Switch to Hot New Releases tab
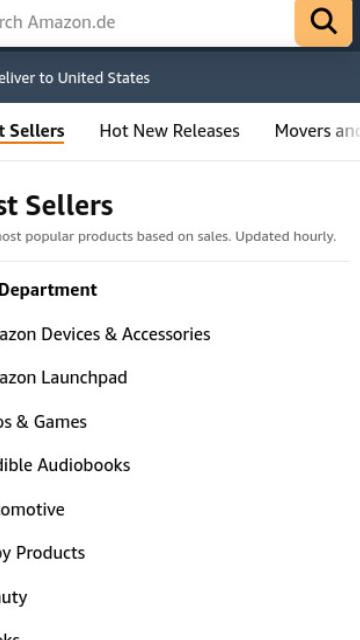Screen dimensions: 360x640 tap(169, 131)
